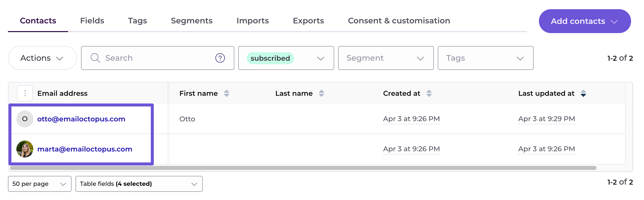Click the Add contacts button
Screen dimensions: 644x200
pyautogui.click(x=585, y=21)
